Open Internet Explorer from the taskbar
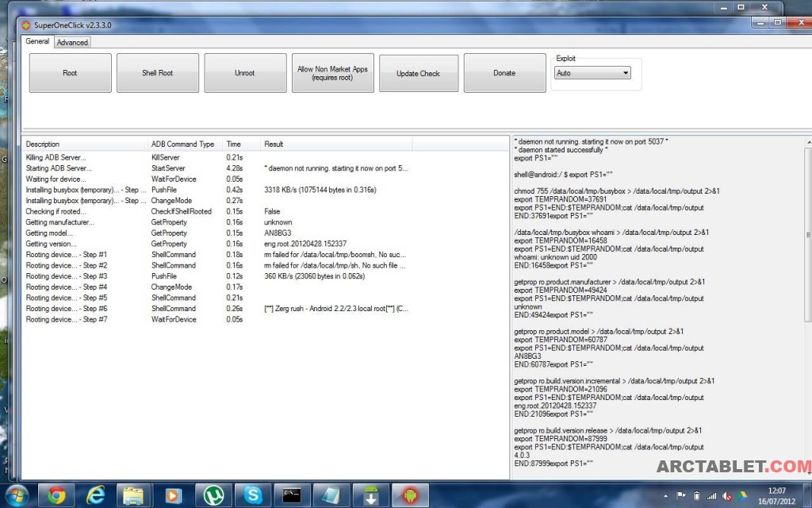The height and width of the screenshot is (508, 812). 95,495
